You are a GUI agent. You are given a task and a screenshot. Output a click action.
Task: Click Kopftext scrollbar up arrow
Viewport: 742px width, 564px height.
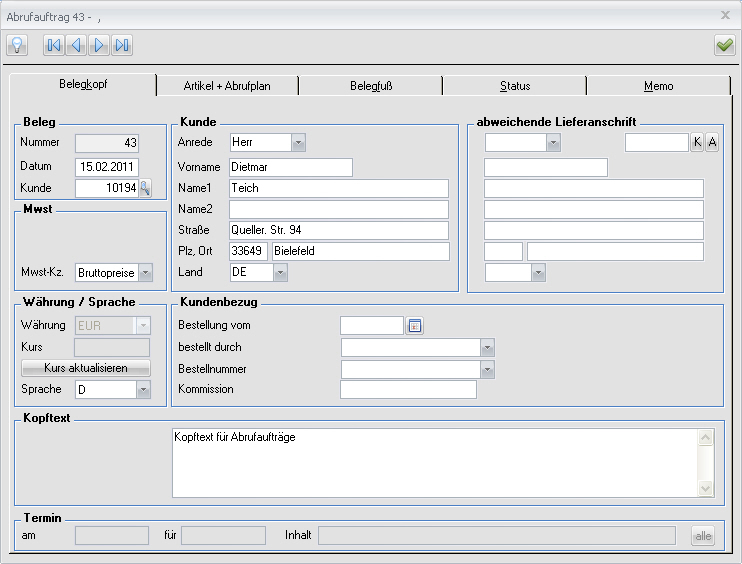pos(706,438)
